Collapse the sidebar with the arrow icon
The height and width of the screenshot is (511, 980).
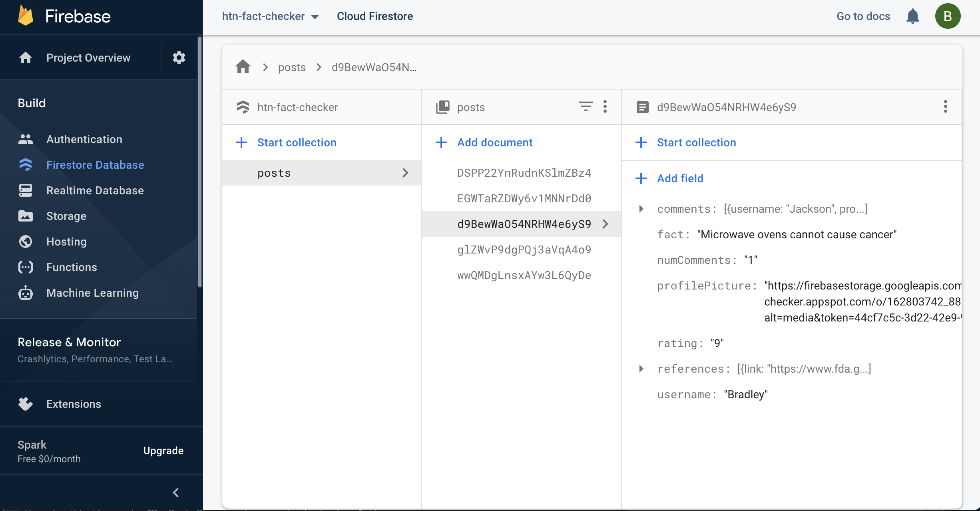(176, 493)
